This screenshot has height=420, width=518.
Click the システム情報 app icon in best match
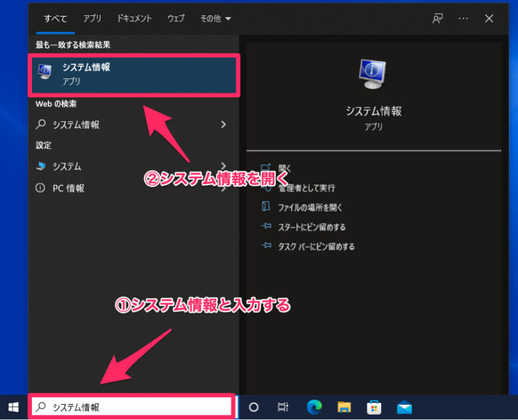pos(44,72)
